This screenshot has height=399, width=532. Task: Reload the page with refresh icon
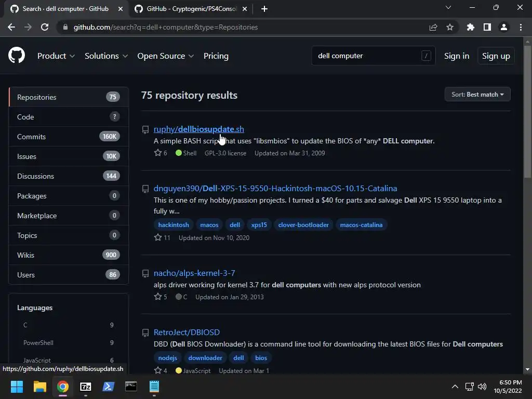coord(45,27)
